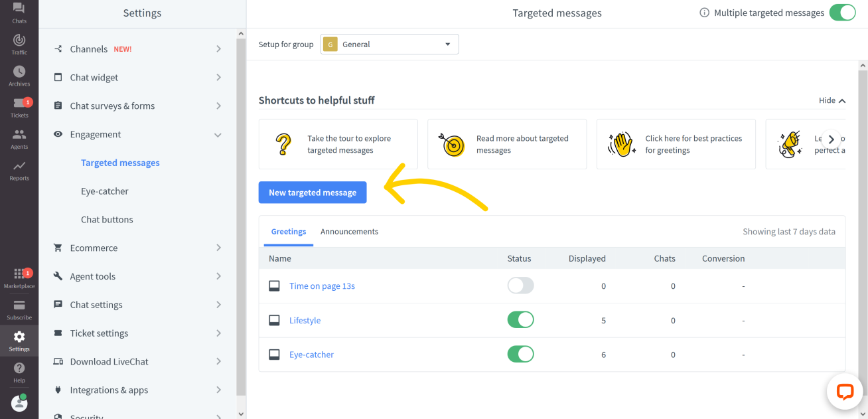868x419 pixels.
Task: Click the Displayed column header
Action: [587, 258]
